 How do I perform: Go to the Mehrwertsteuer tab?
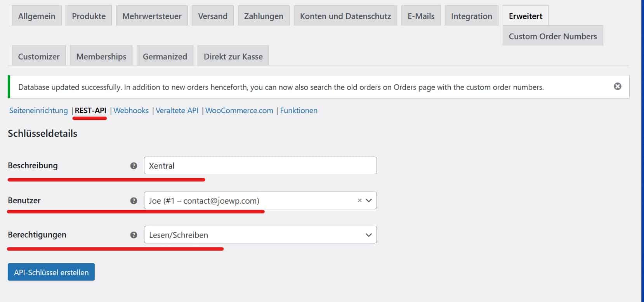click(152, 16)
